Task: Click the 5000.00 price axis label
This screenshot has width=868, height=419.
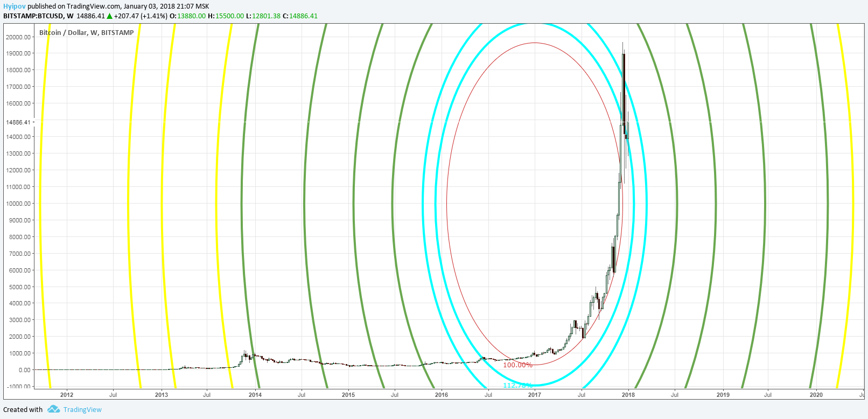Action: [20, 287]
